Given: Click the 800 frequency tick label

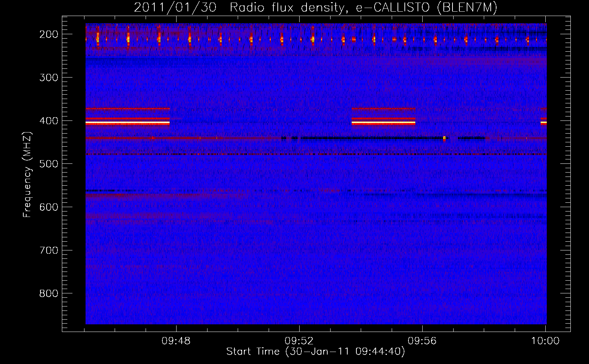Looking at the screenshot, I should (48, 294).
